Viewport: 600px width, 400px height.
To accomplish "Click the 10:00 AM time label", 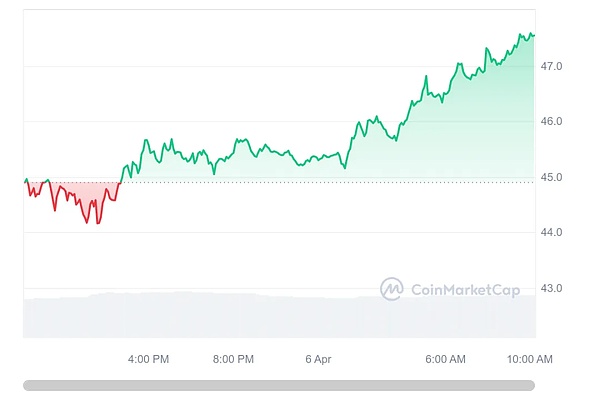I will (530, 359).
